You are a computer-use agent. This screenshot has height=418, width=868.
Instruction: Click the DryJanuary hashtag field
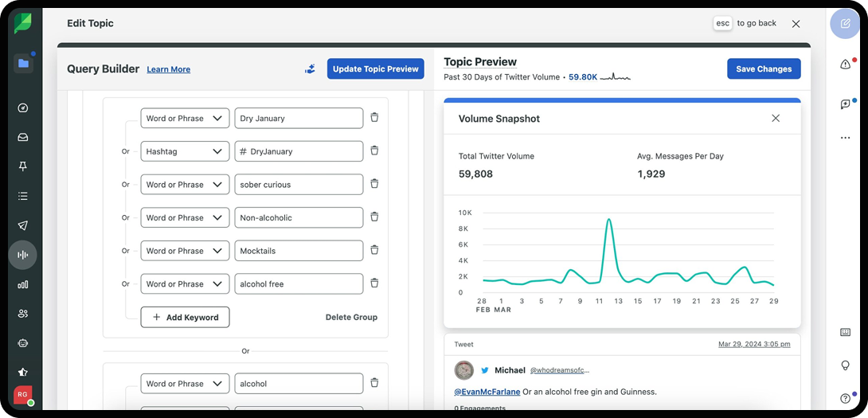click(x=299, y=151)
